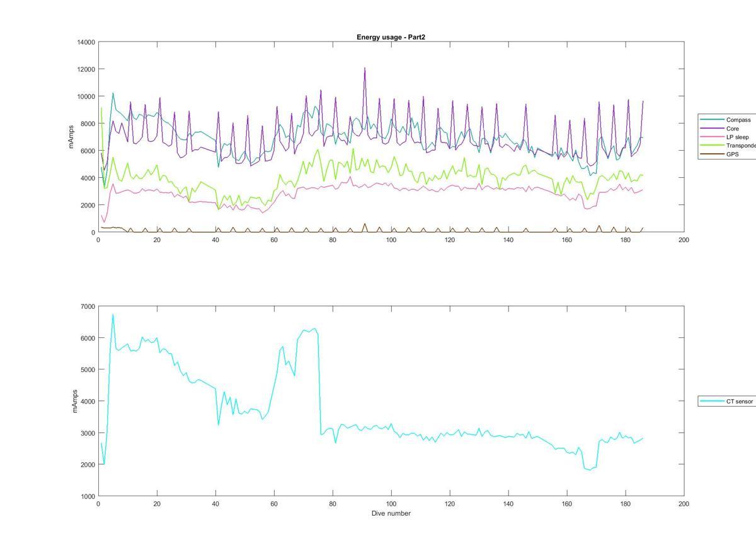Click the mAmps y-axis label of the lower plot

[74, 401]
